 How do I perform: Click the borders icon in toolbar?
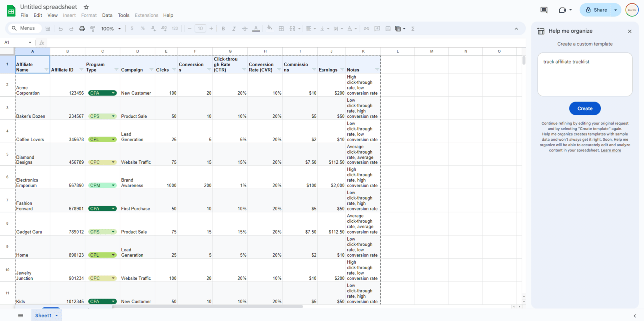click(281, 29)
